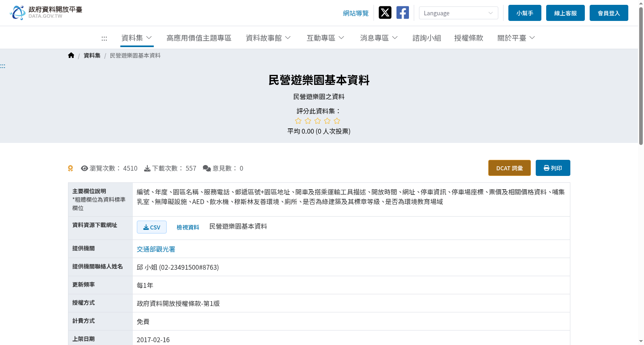
Task: Open 高應用價值主題專區 menu item
Action: [199, 38]
